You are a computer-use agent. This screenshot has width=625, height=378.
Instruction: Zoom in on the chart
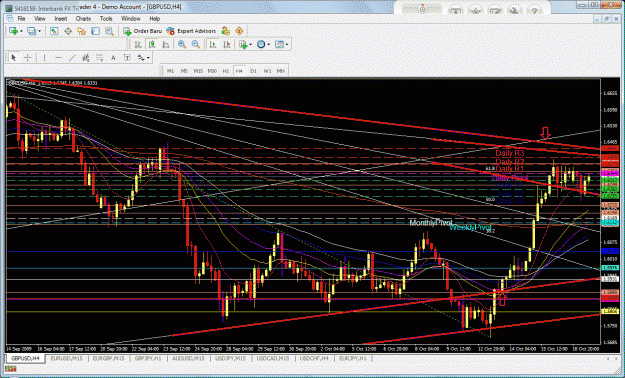[x=182, y=45]
